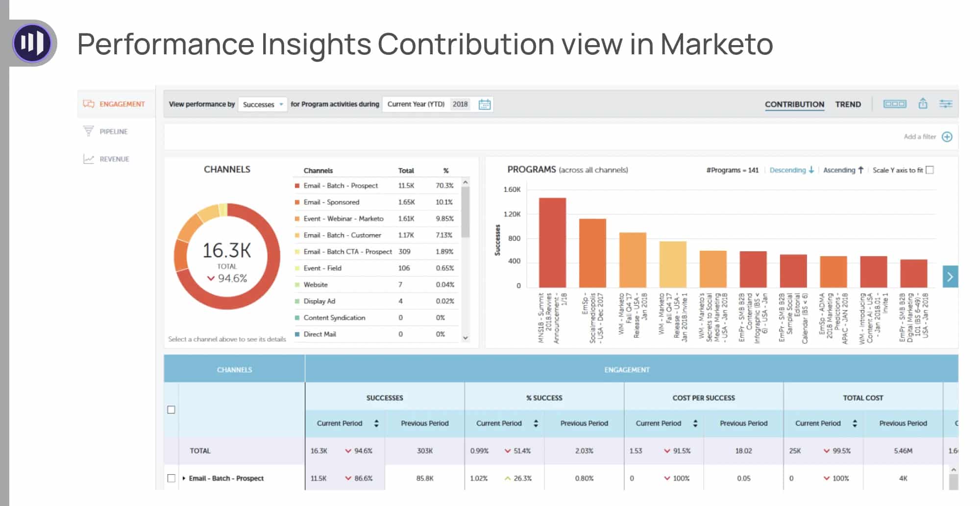Click Cost Per Success Previous Period header

point(743,423)
